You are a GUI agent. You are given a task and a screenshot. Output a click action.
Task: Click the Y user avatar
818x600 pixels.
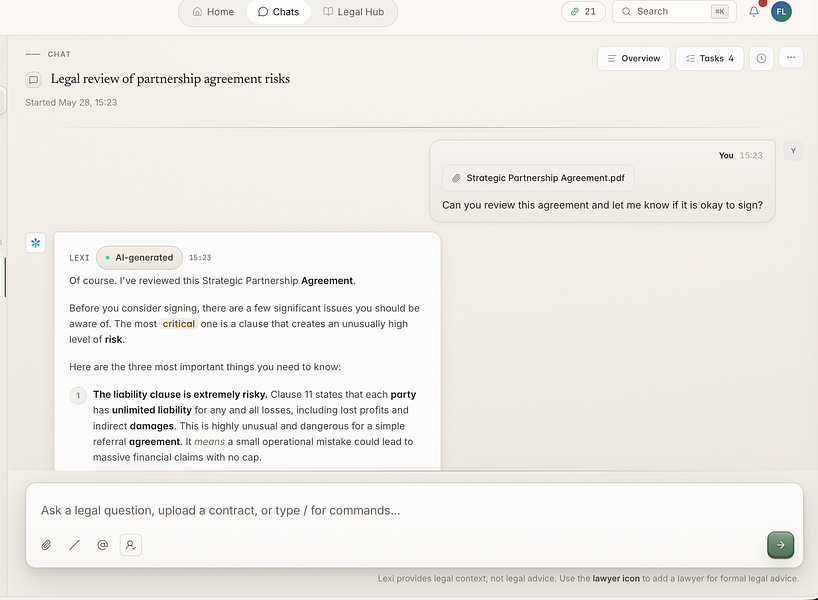(x=793, y=151)
